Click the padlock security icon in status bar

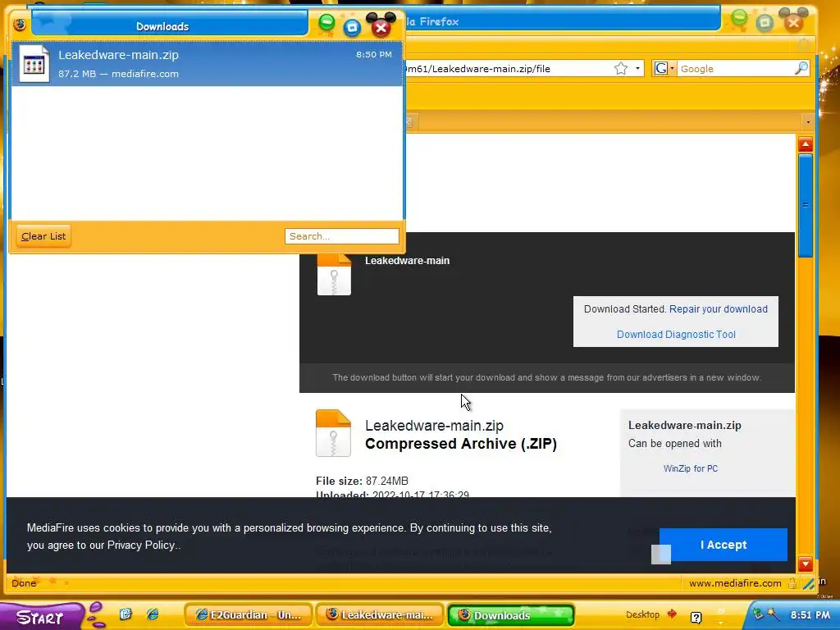792,583
